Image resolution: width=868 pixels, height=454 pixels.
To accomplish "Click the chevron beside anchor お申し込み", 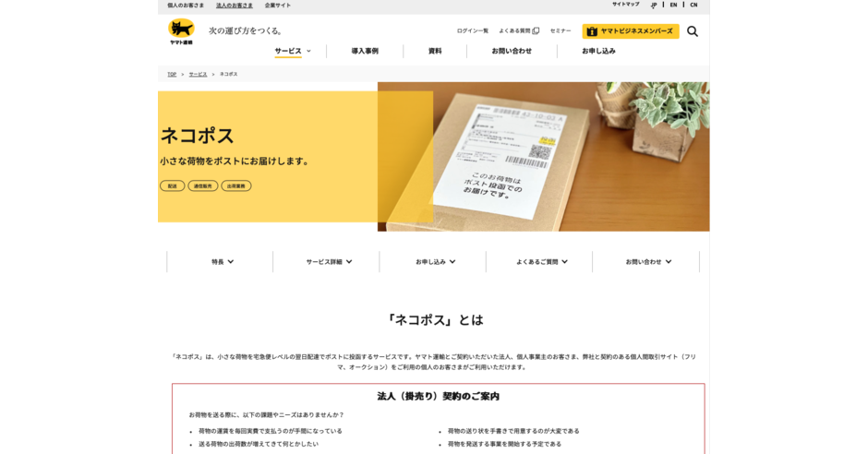I will click(452, 261).
